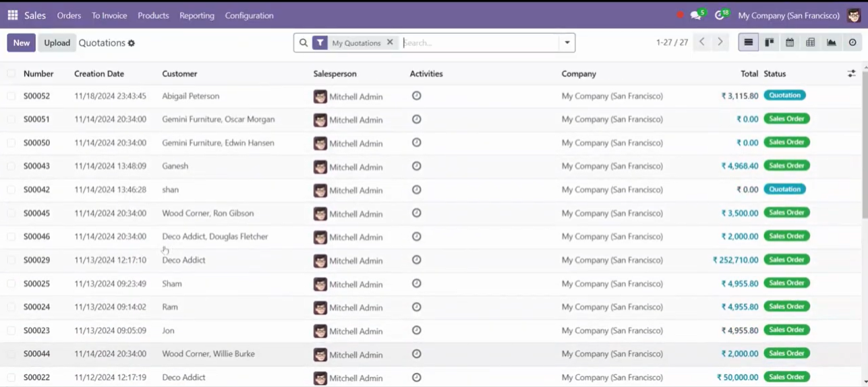Select checkbox for order S00043
Viewport: 868px width, 387px height.
pos(11,166)
